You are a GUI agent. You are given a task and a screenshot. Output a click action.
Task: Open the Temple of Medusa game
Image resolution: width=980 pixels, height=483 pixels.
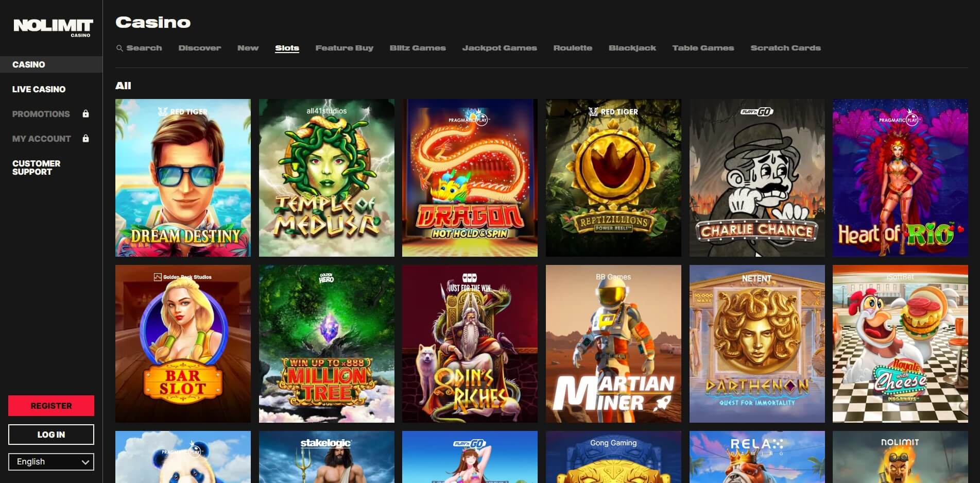pyautogui.click(x=326, y=178)
